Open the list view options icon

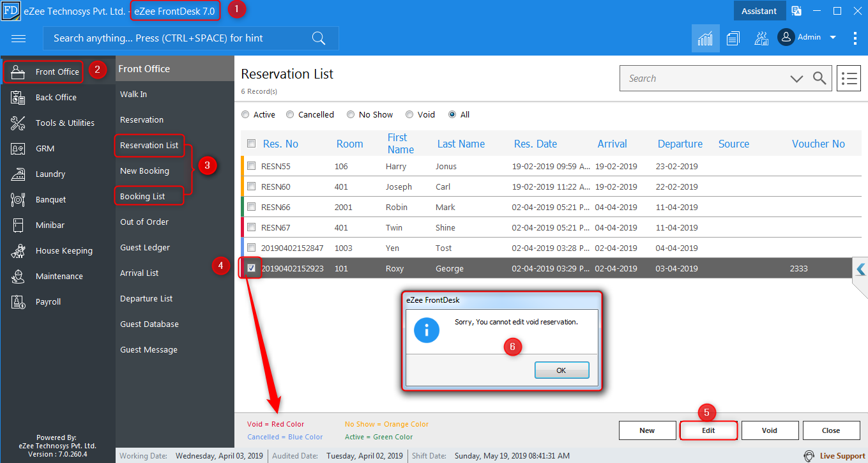tap(849, 79)
